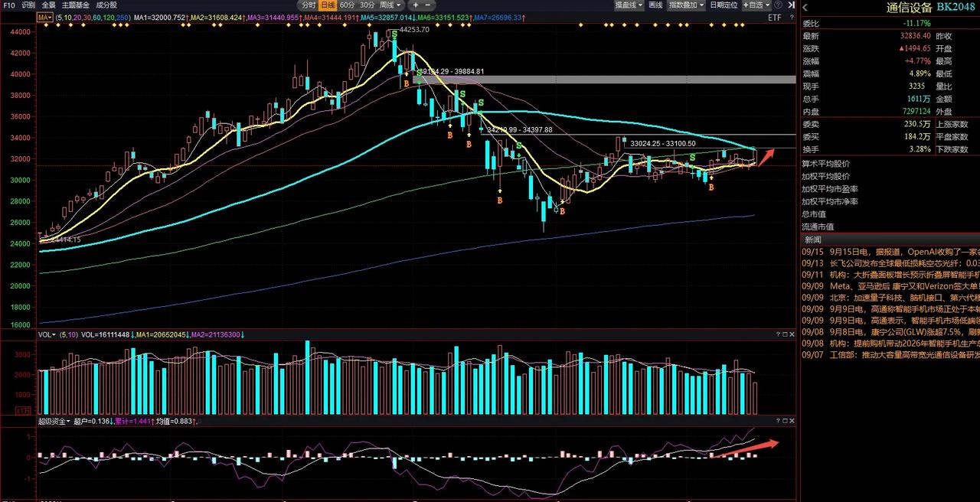Click the last volume bar in VOL panel

pos(755,398)
